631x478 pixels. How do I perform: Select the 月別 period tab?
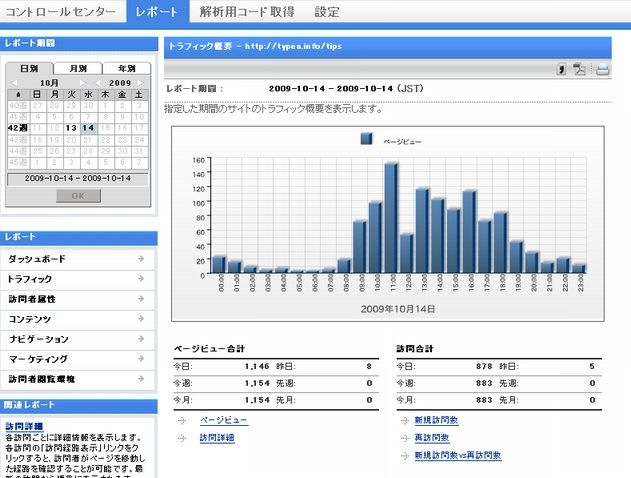(78, 67)
